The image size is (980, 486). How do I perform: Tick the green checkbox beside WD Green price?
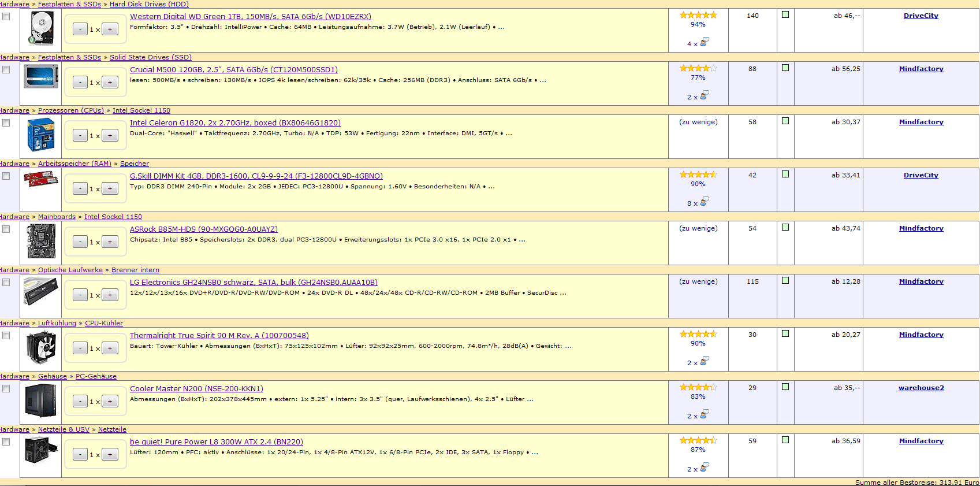(x=785, y=14)
